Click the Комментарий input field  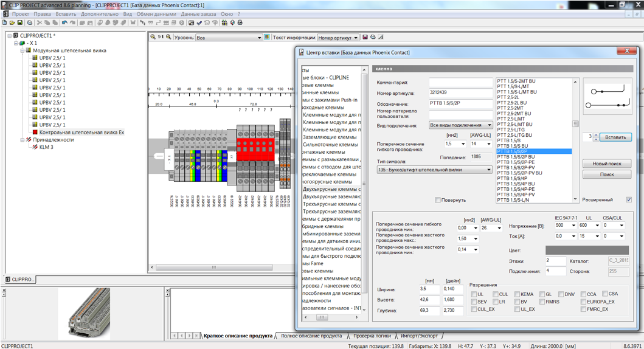click(x=460, y=82)
